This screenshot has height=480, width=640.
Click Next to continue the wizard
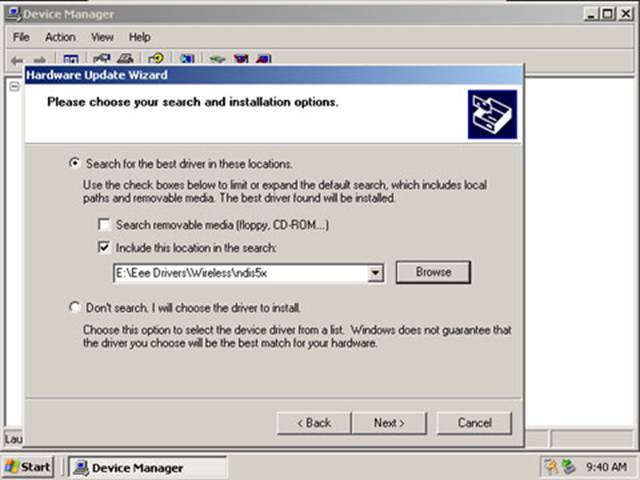389,423
